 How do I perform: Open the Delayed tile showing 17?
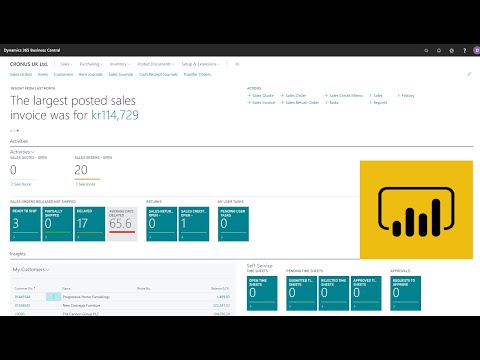[x=90, y=224]
